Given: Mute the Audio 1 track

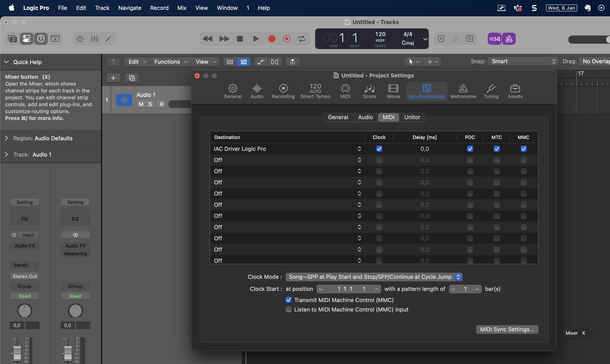Looking at the screenshot, I should (141, 104).
